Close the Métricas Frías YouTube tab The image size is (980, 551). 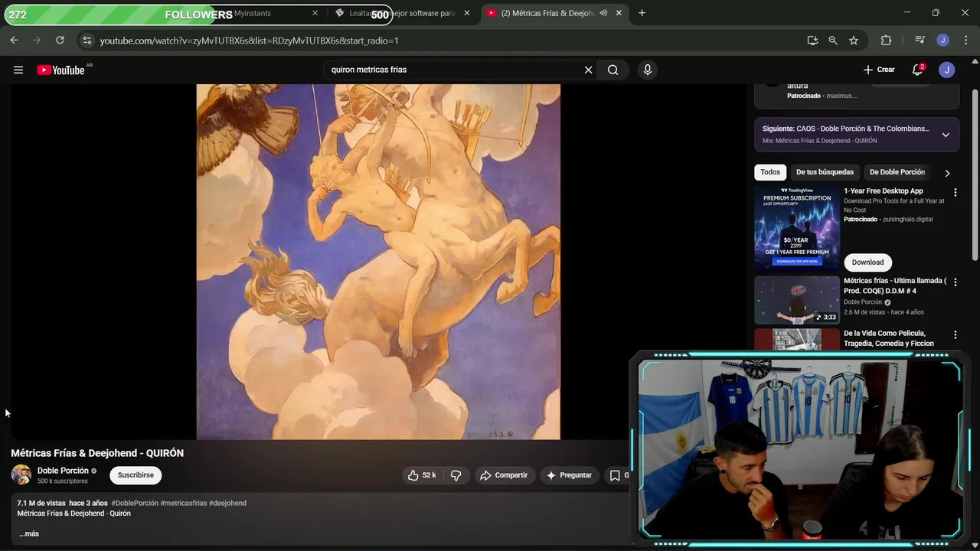619,13
